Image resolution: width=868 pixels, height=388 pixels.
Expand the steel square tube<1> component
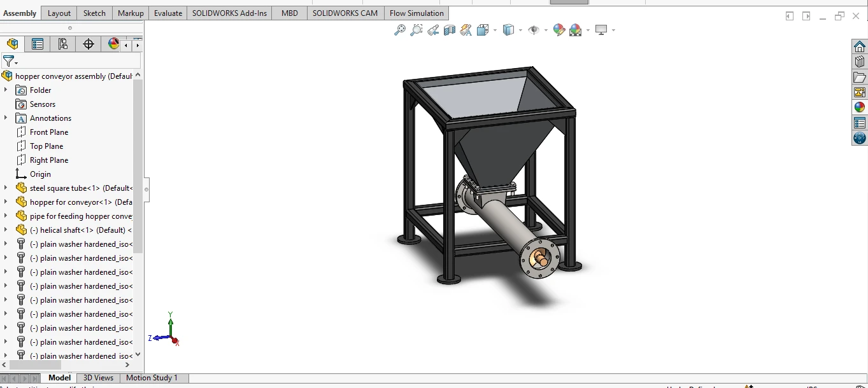tap(6, 188)
